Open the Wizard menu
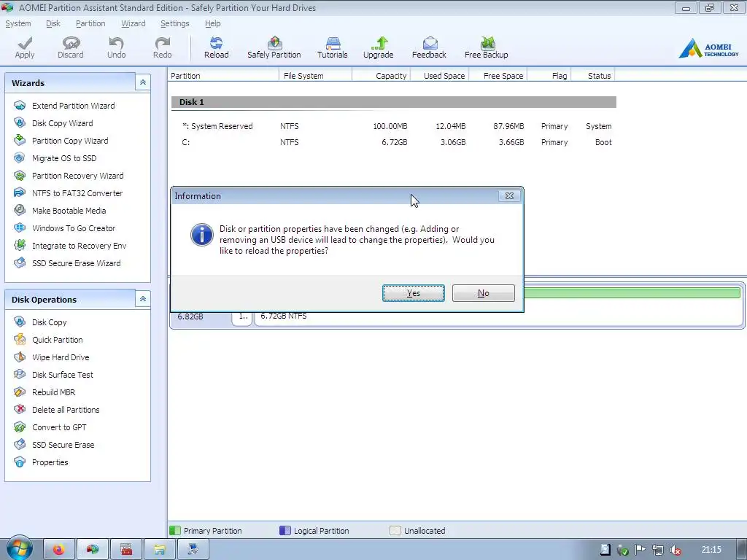The image size is (747, 560). point(133,23)
